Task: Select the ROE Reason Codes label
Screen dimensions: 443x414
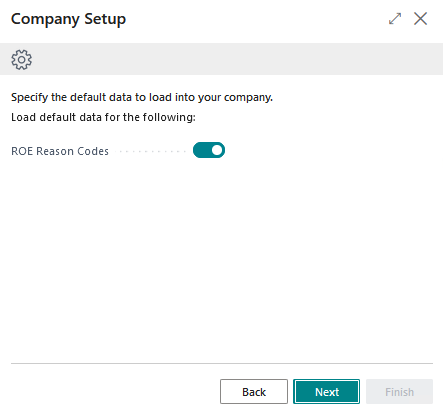Action: pyautogui.click(x=60, y=151)
